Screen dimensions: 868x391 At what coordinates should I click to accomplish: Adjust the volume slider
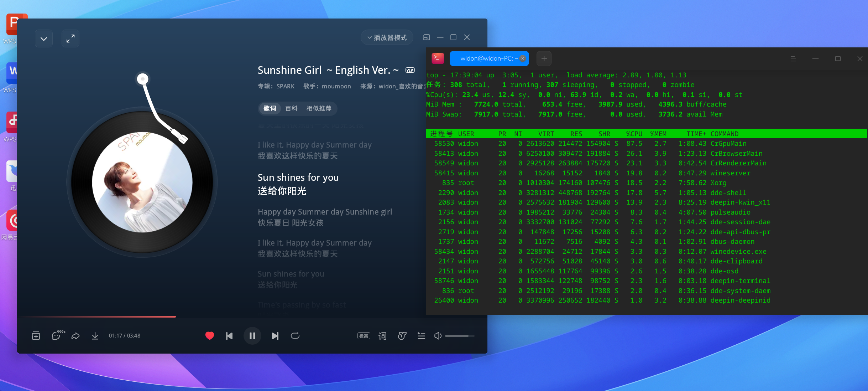[x=459, y=336]
